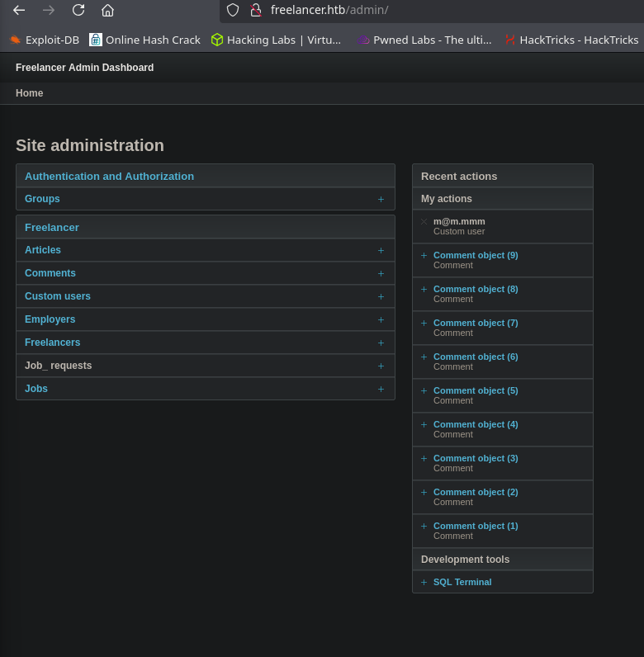Click the browser forward arrow
Screen dimensions: 644x657
49,10
